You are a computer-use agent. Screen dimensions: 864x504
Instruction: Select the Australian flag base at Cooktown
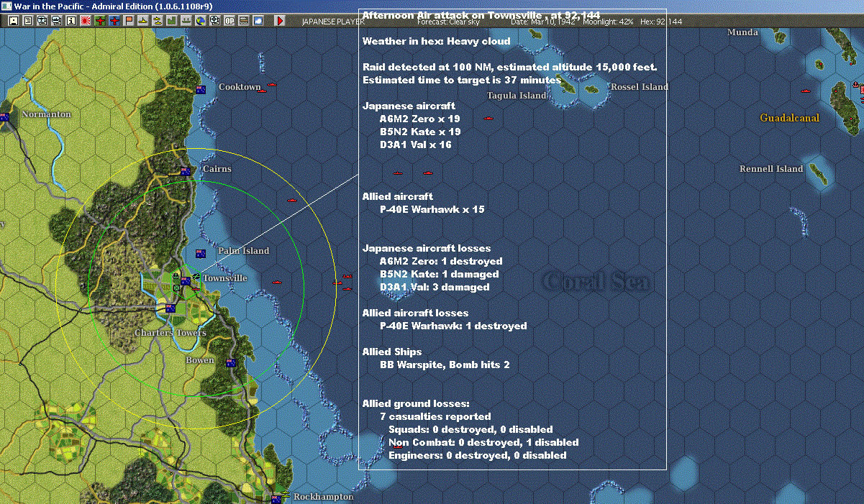coord(201,90)
